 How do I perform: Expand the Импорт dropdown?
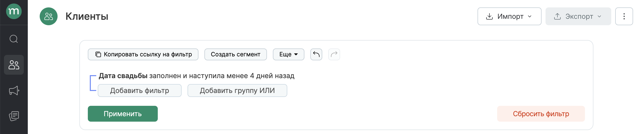[509, 16]
